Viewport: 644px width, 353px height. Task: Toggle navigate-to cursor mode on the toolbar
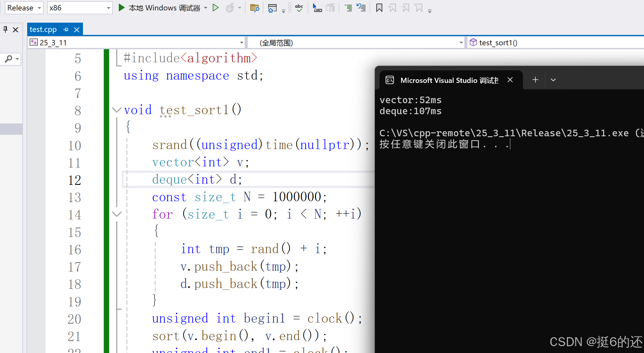(x=318, y=8)
